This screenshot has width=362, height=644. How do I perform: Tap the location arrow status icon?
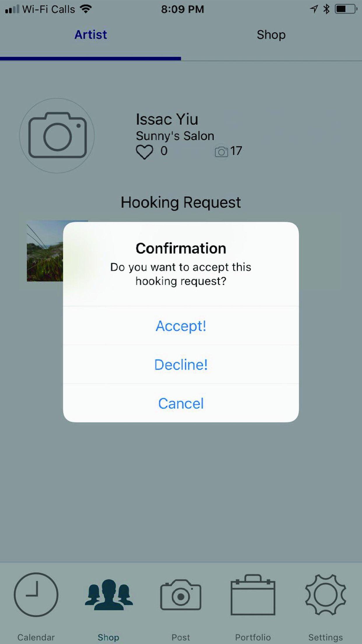(x=314, y=9)
